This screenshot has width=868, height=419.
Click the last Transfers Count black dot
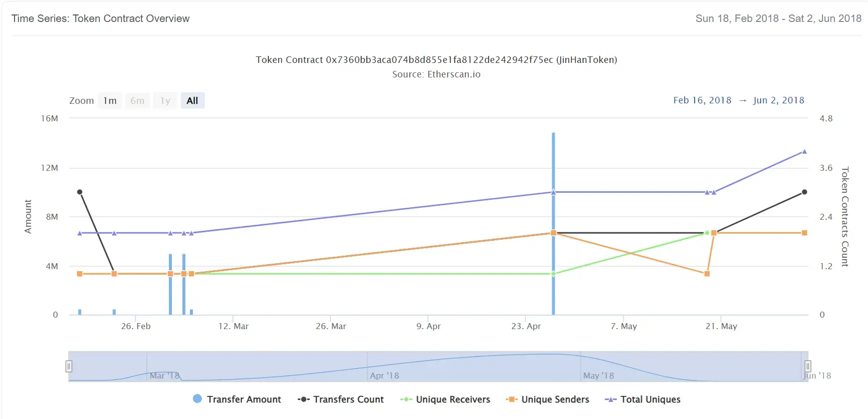[805, 192]
